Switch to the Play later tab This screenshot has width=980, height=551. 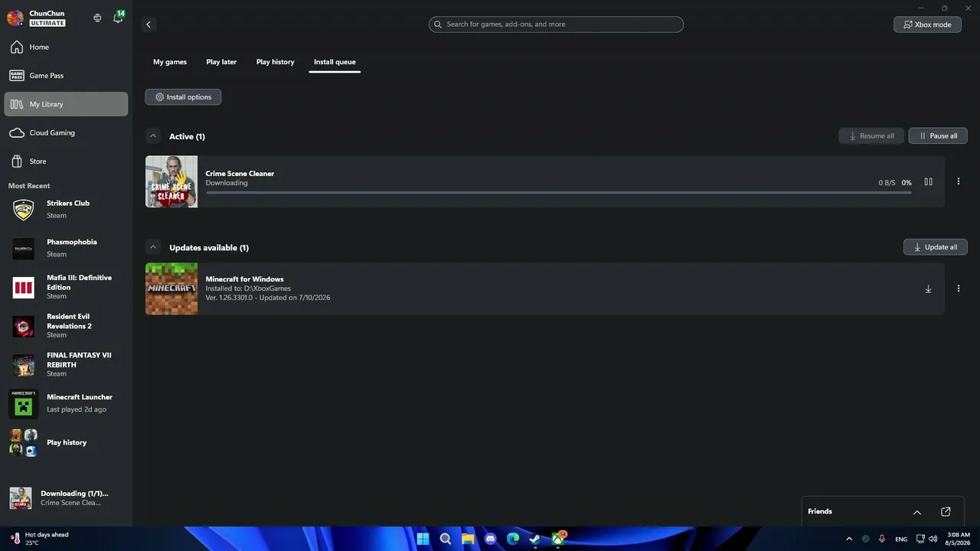tap(221, 62)
